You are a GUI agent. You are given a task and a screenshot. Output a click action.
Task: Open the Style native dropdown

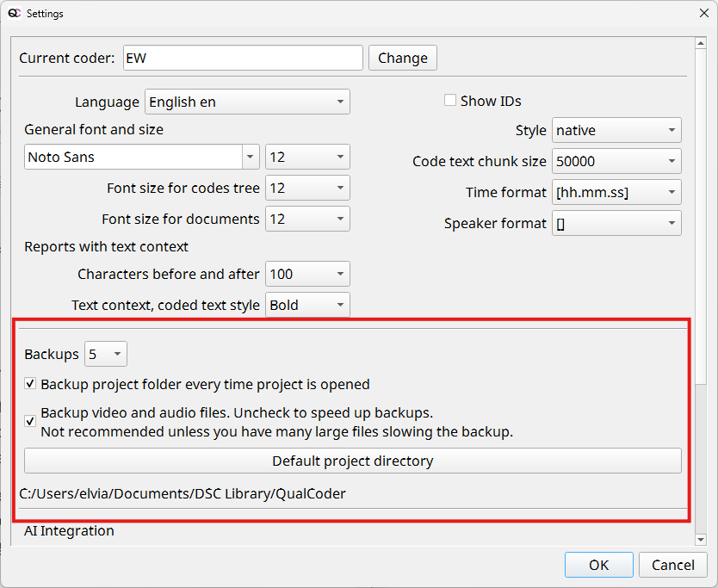[616, 130]
